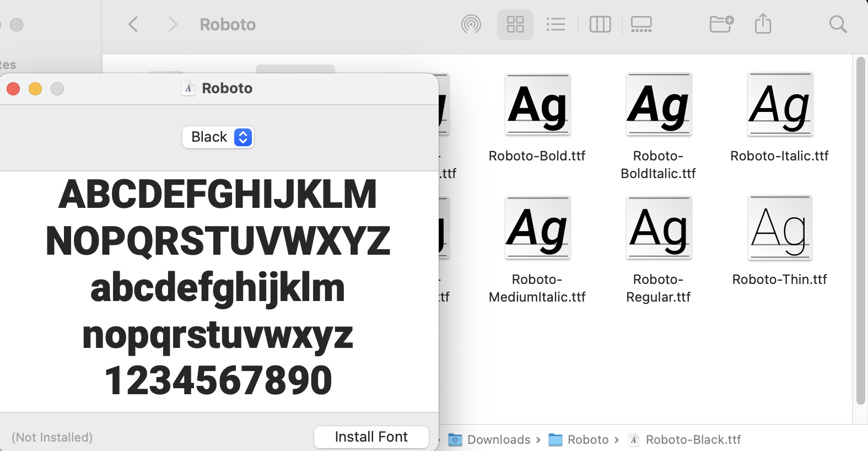The height and width of the screenshot is (451, 868).
Task: Switch Finder to gallery view
Action: [x=641, y=24]
